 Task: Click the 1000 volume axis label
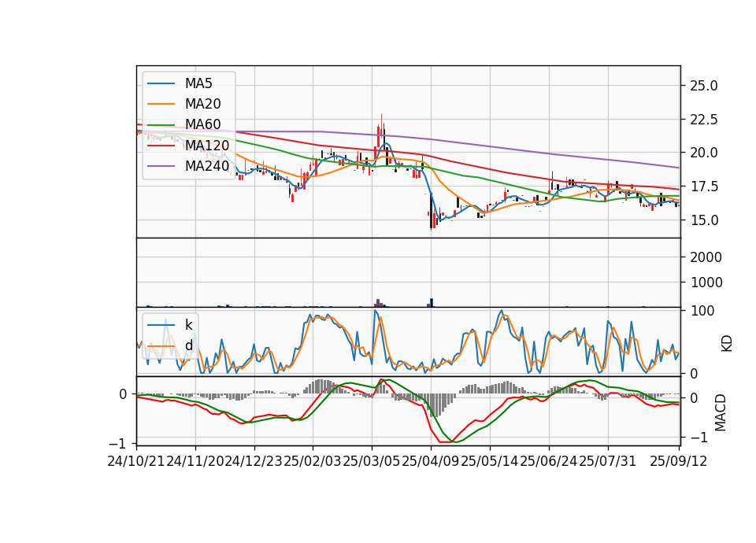(x=706, y=283)
